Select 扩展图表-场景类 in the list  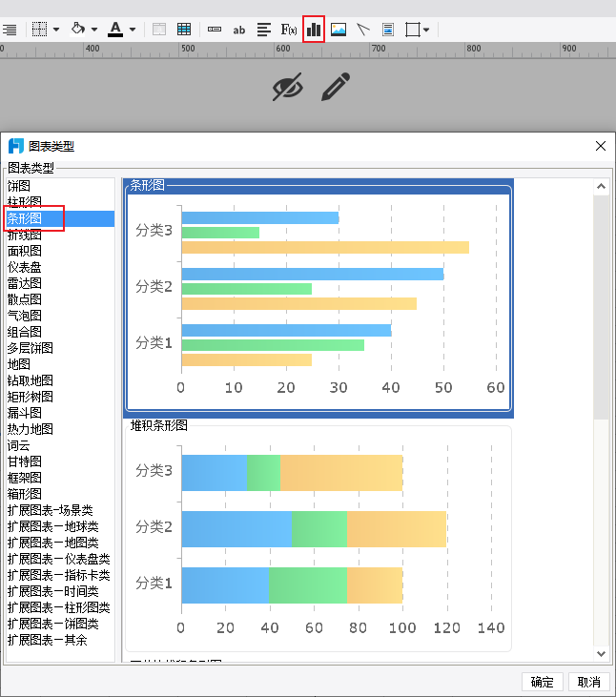click(x=60, y=510)
